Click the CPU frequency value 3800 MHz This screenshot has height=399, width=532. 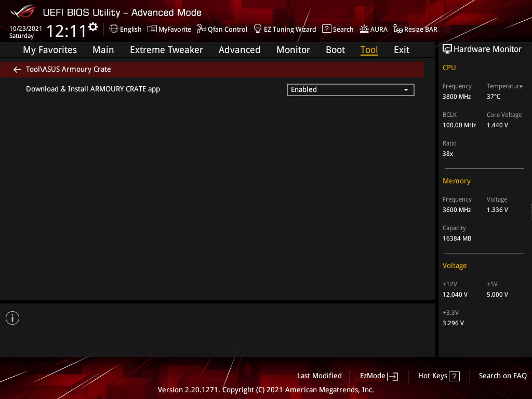click(456, 97)
